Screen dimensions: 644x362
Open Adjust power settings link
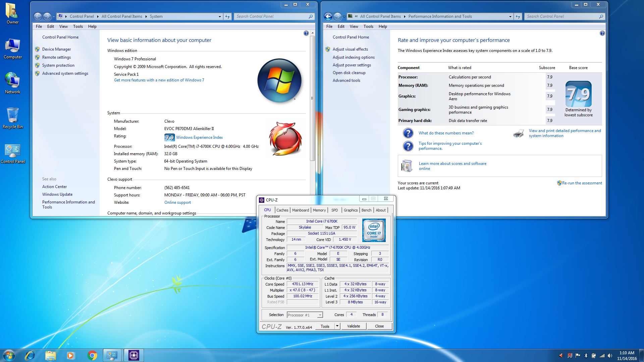(x=352, y=65)
